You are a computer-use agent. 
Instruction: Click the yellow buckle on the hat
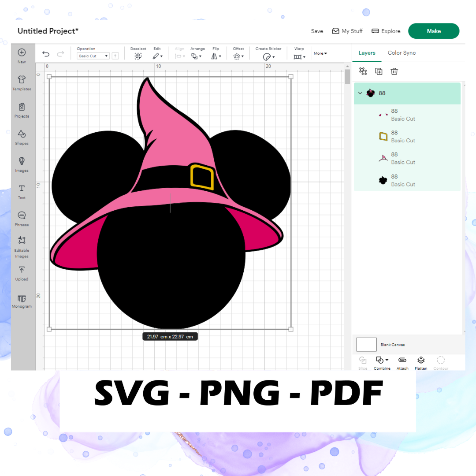point(202,177)
